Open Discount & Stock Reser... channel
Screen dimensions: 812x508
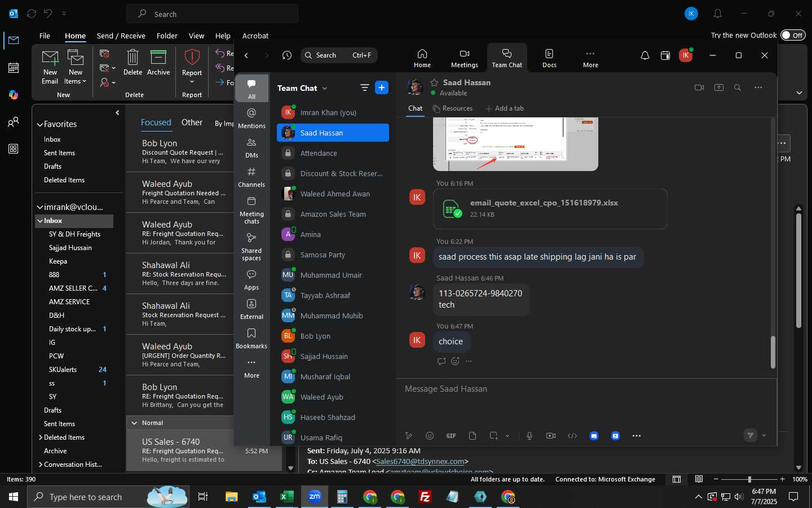[333, 173]
